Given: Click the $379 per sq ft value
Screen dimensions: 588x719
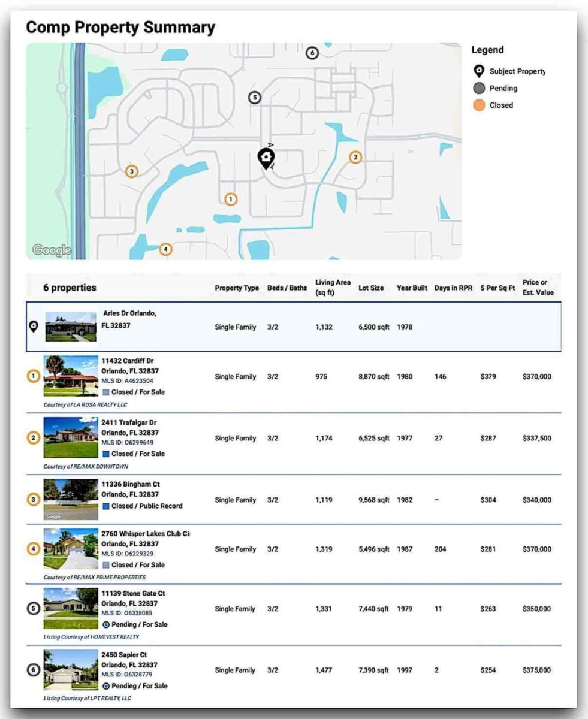Looking at the screenshot, I should pyautogui.click(x=488, y=377).
